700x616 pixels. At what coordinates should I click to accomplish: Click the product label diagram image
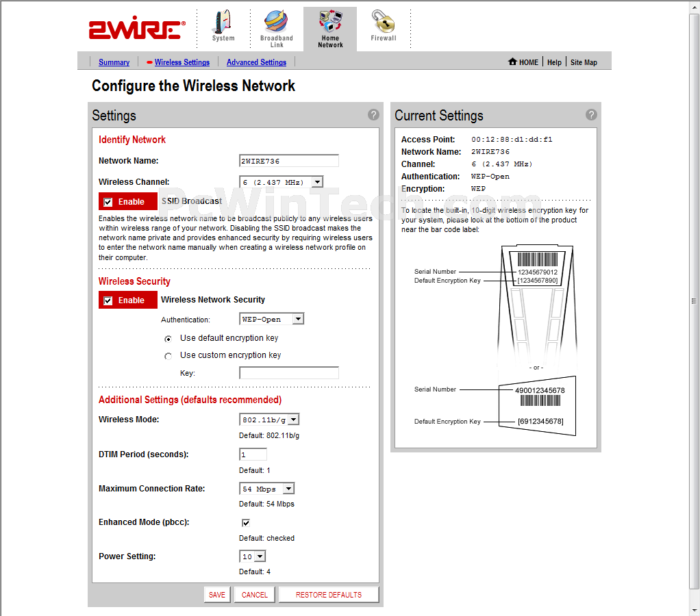point(495,340)
